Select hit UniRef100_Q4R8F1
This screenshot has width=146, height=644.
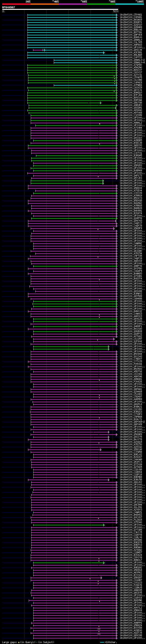pos(131,326)
